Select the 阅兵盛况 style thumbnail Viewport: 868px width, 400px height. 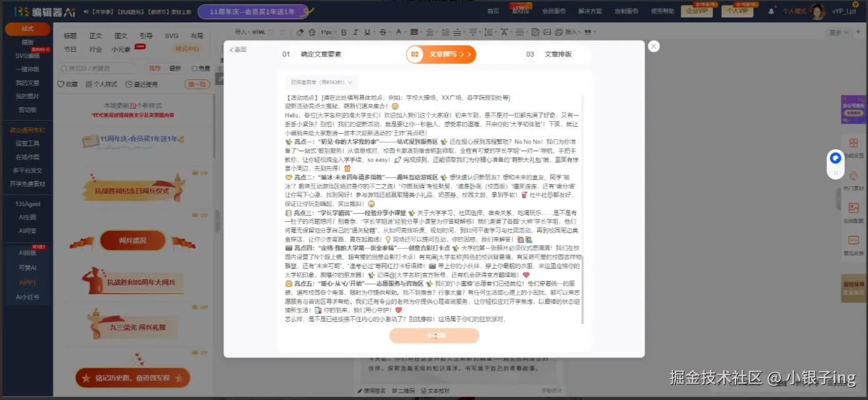132,241
